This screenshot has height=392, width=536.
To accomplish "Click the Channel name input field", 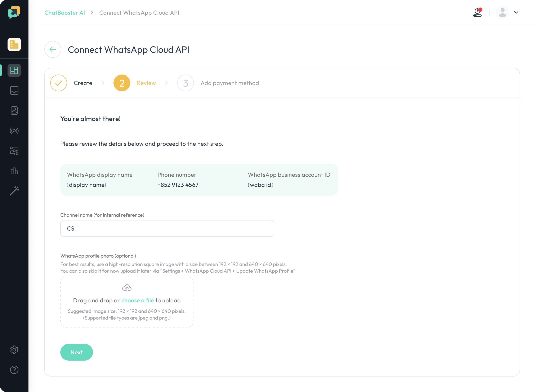I will pyautogui.click(x=167, y=228).
